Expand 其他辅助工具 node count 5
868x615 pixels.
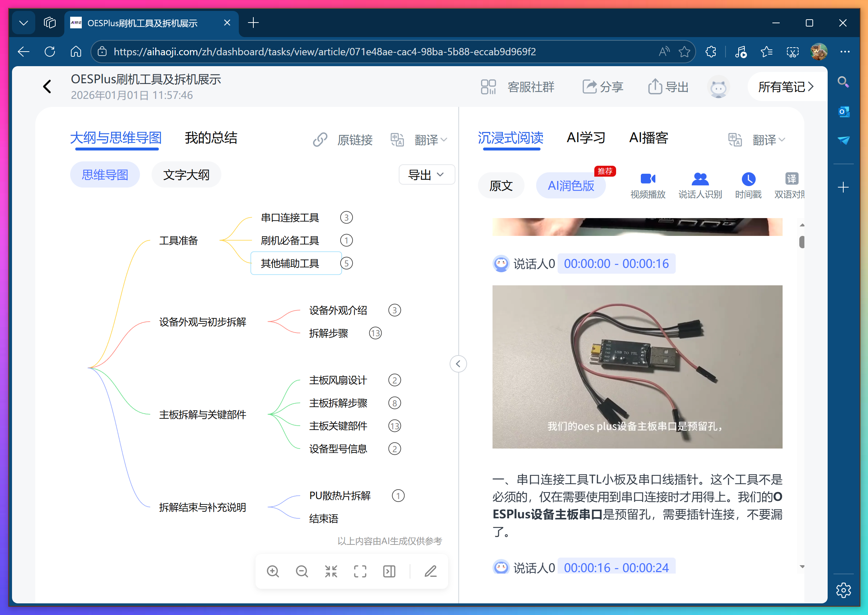click(346, 263)
